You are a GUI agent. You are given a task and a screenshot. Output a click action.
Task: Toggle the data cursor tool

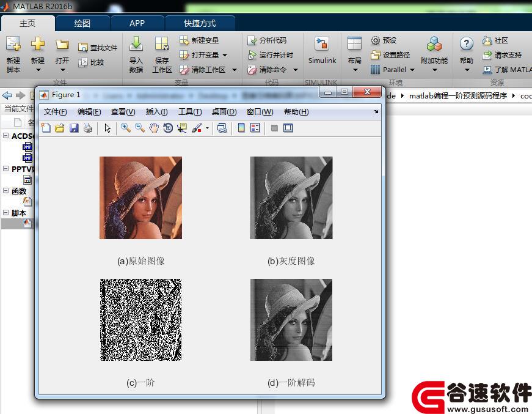pyautogui.click(x=182, y=128)
